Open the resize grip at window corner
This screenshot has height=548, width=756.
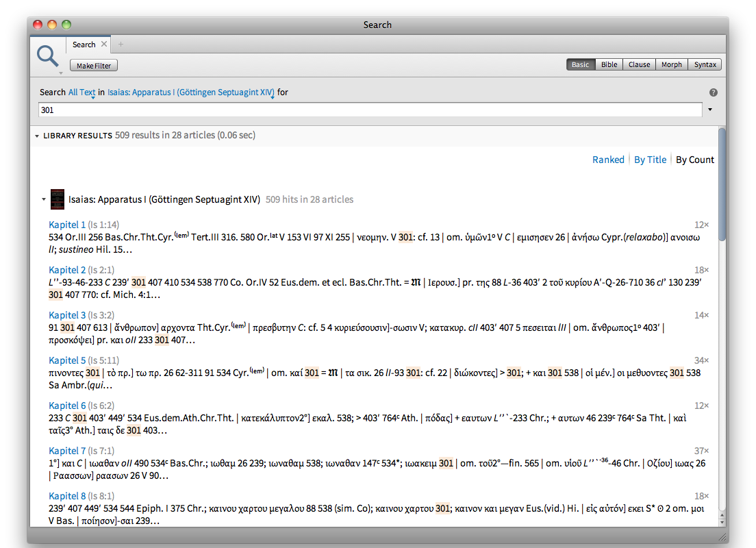(721, 536)
